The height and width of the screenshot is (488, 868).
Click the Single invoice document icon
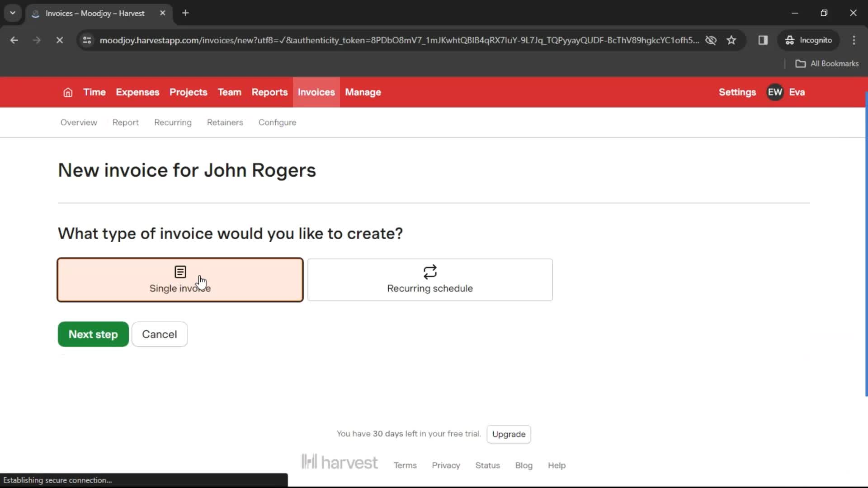pos(180,272)
